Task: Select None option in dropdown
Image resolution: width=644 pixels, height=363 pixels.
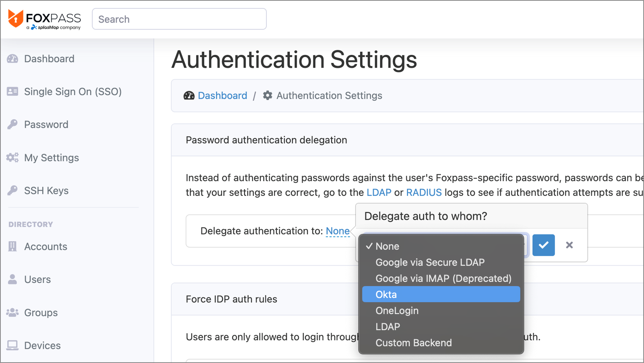Action: click(441, 246)
